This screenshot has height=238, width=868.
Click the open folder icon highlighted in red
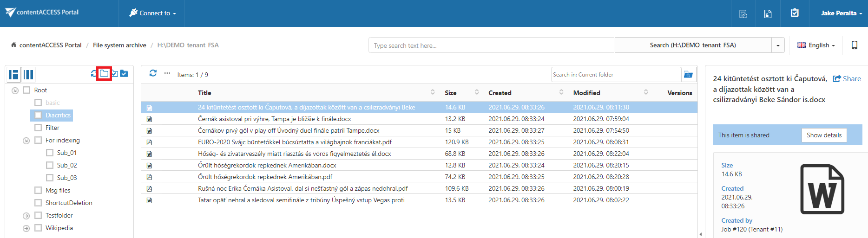(104, 74)
